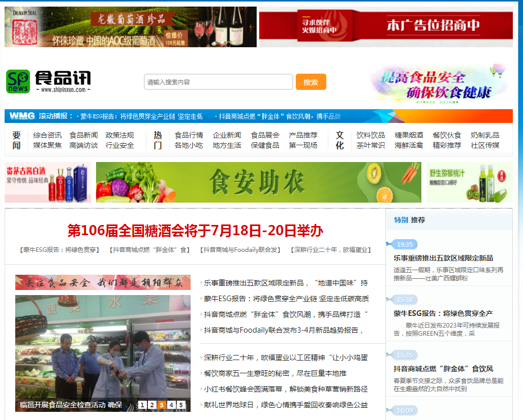
Task: Open 保健食品 in the navigation
Action: [x=265, y=145]
